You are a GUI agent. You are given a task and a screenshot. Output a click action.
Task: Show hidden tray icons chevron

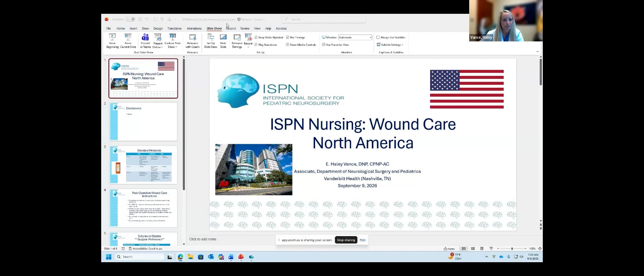[x=486, y=257]
